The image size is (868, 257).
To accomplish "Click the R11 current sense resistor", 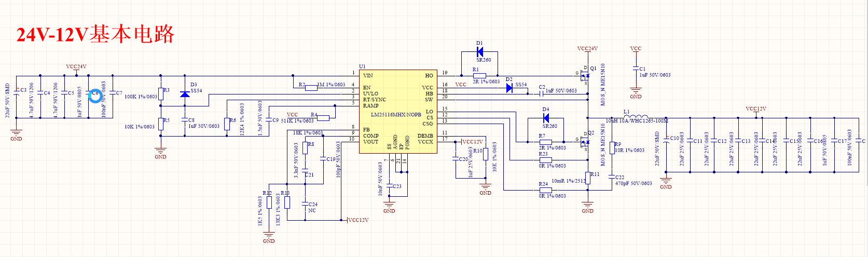I will pyautogui.click(x=588, y=178).
